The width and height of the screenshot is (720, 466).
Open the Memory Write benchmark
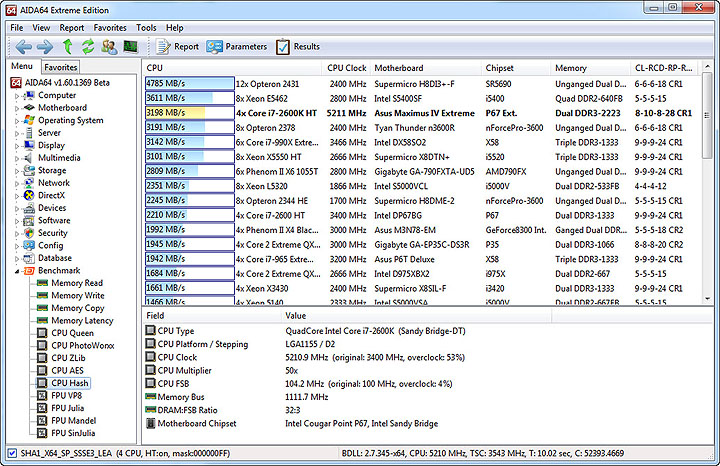pyautogui.click(x=71, y=295)
